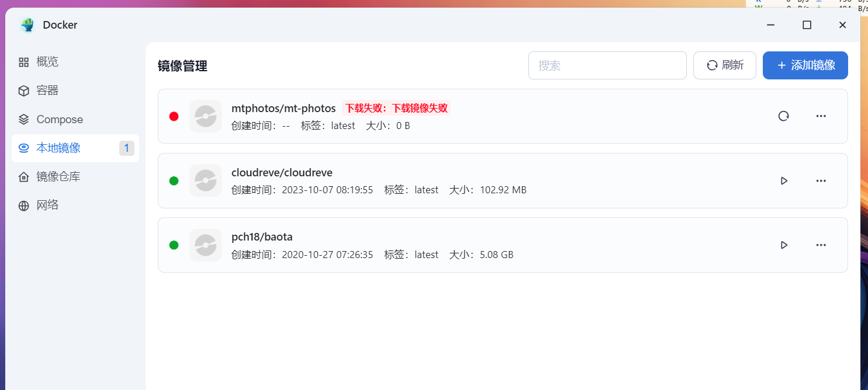Viewport: 868px width, 390px height.
Task: Retry download for mtphotos/mt-photos image
Action: pos(784,116)
